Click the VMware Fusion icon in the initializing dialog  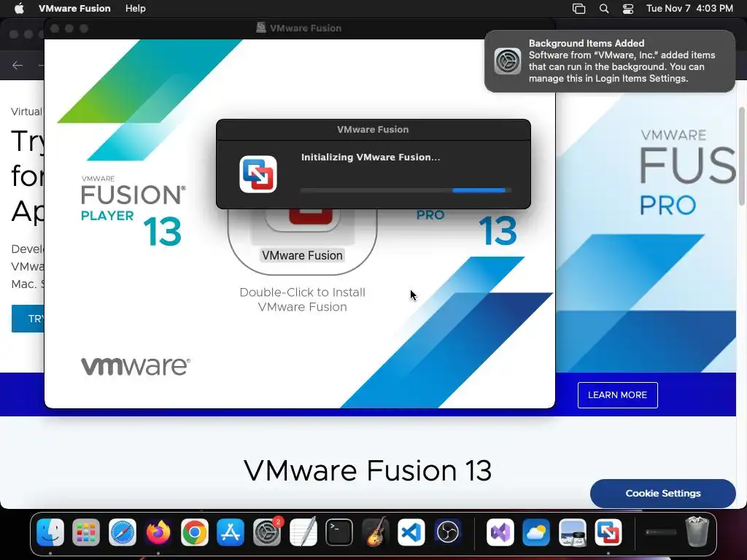(x=258, y=174)
